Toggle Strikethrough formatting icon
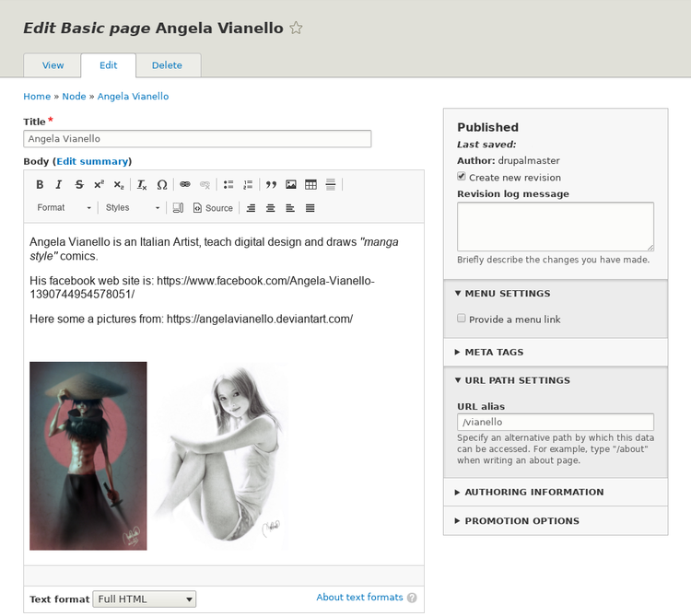 click(79, 184)
